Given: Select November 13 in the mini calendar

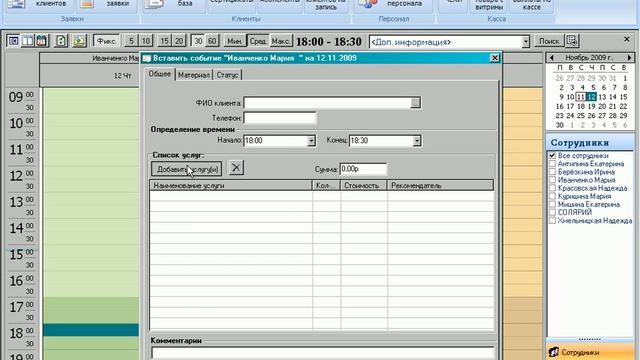Looking at the screenshot, I should click(602, 97).
